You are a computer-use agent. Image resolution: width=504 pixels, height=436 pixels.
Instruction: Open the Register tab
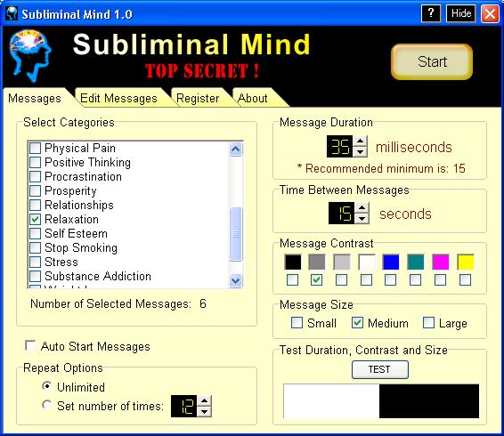[198, 98]
